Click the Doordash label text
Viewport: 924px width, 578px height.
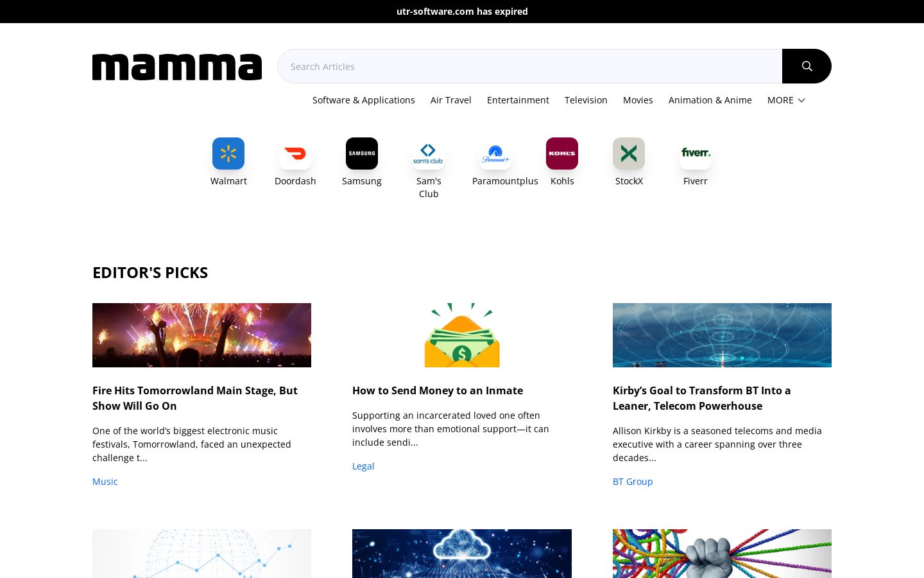click(x=295, y=181)
